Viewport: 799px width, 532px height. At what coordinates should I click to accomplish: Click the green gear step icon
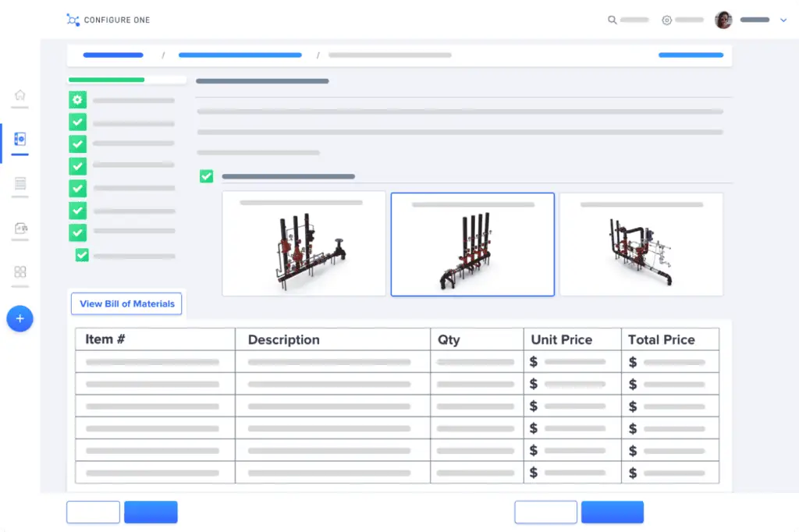77,100
